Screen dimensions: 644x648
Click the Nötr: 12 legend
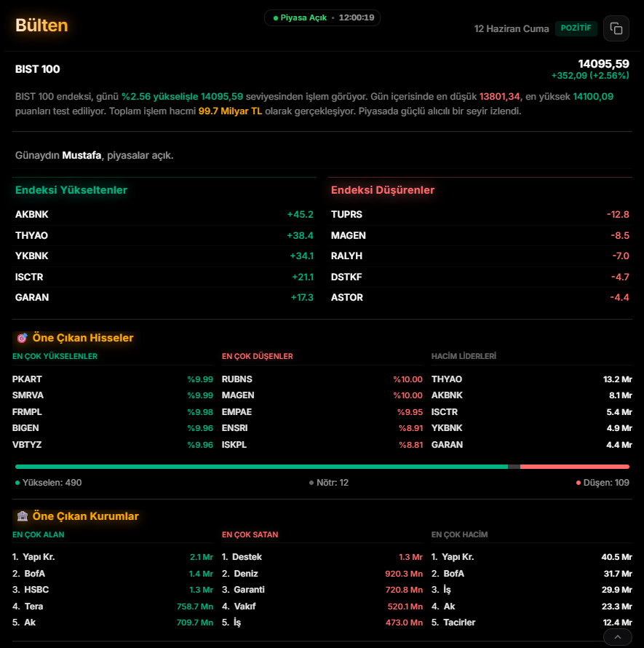point(329,483)
